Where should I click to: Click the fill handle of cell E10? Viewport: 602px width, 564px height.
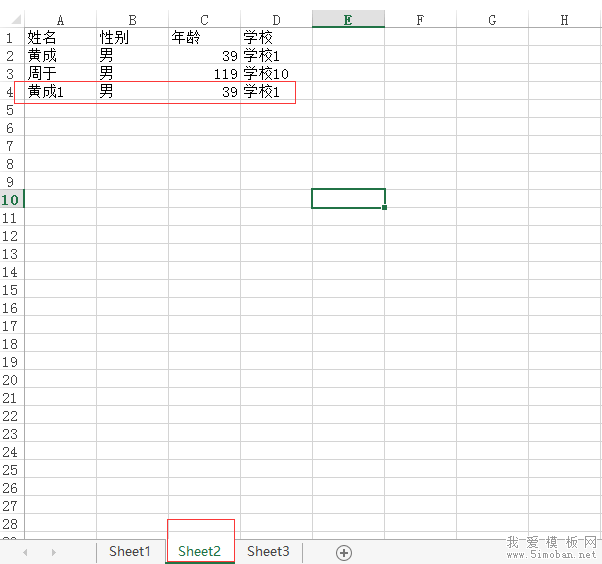[384, 207]
